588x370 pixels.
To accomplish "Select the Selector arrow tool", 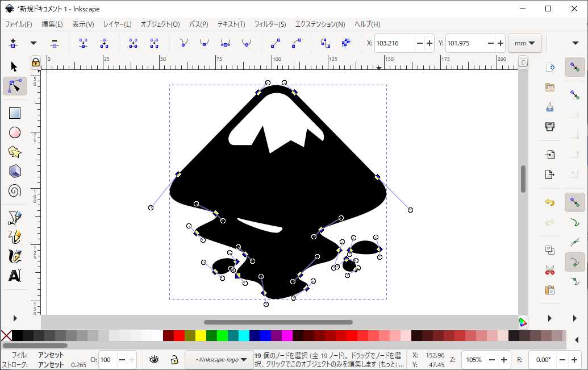I will 14,67.
